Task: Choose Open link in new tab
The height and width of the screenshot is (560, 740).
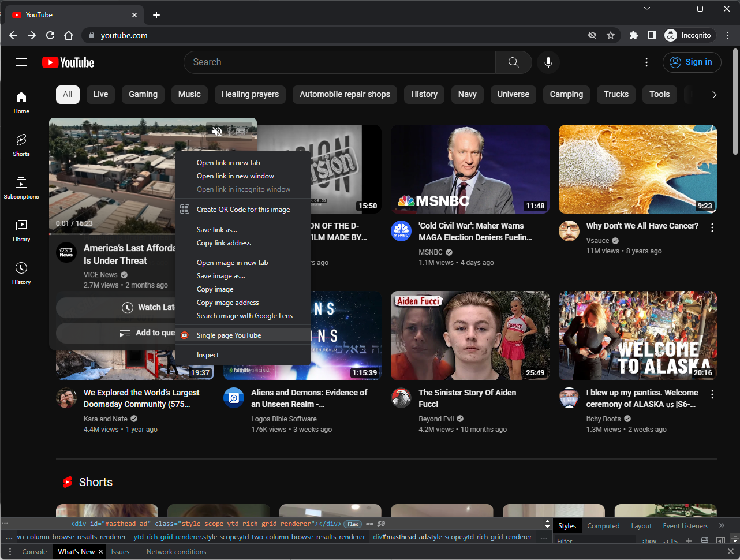Action: 243,163
